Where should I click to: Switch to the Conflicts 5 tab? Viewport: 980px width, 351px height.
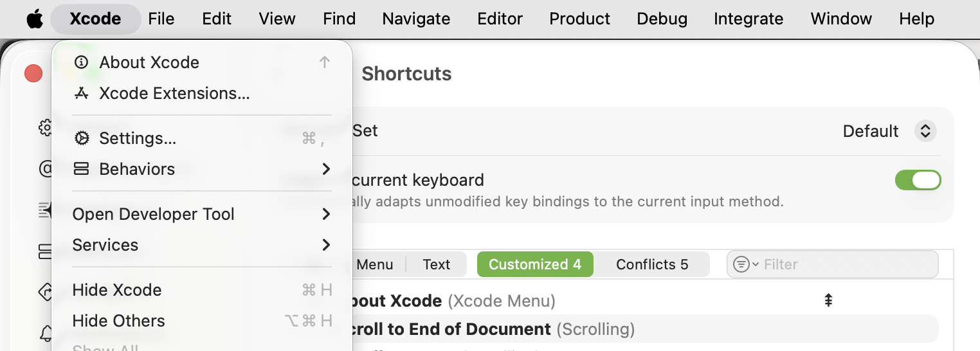(x=651, y=264)
